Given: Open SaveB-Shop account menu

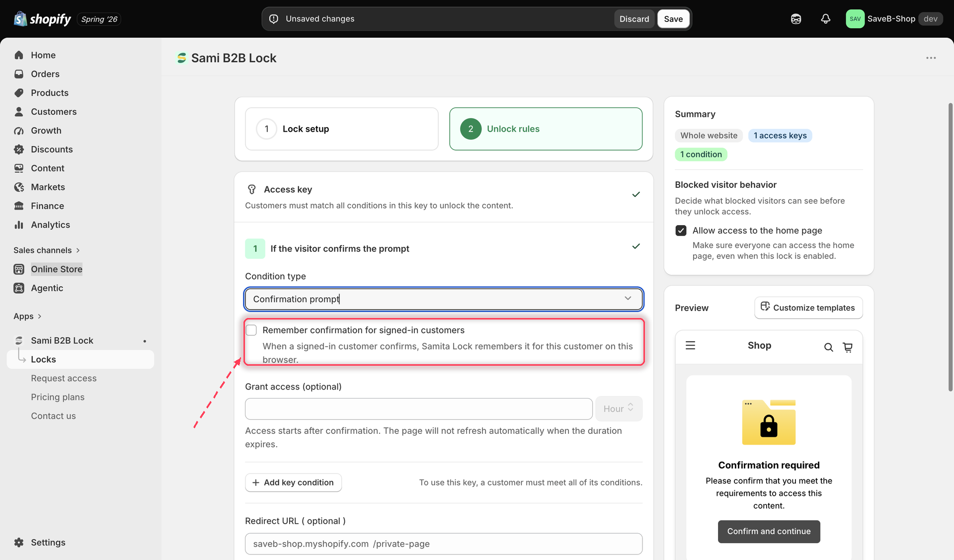Looking at the screenshot, I should coord(894,19).
